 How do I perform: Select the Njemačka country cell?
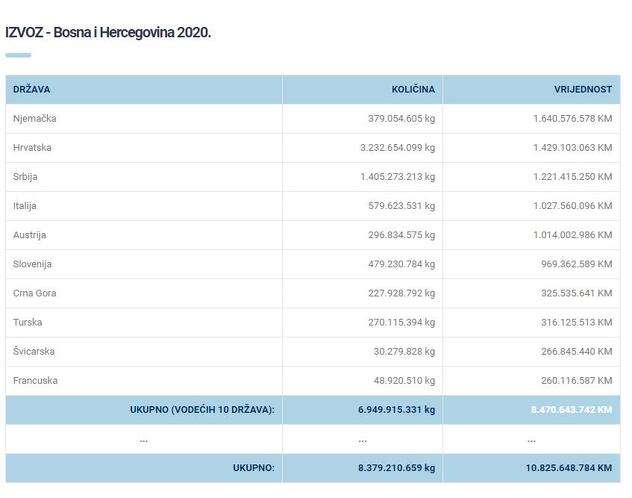point(35,118)
